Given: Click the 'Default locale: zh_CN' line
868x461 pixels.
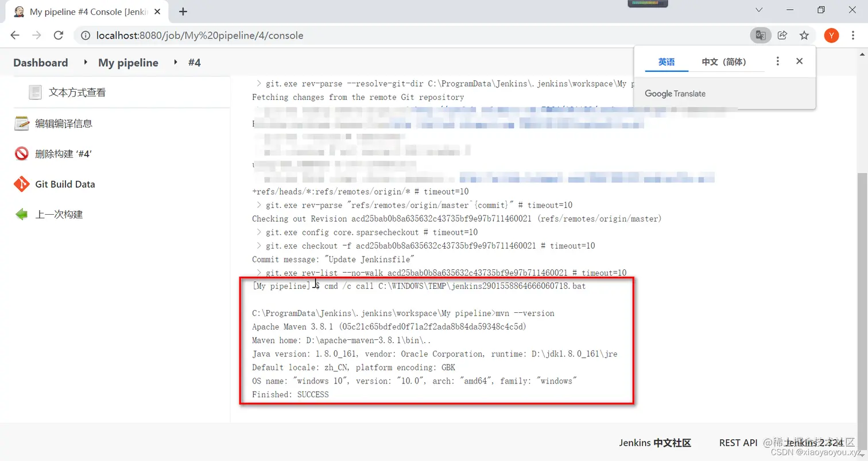Looking at the screenshot, I should point(354,367).
